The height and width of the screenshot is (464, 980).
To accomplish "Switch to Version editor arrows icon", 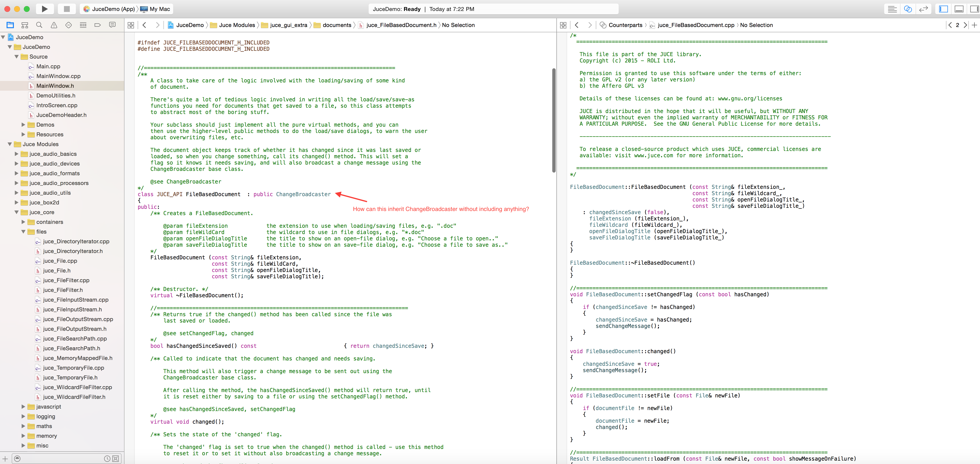I will pyautogui.click(x=923, y=9).
